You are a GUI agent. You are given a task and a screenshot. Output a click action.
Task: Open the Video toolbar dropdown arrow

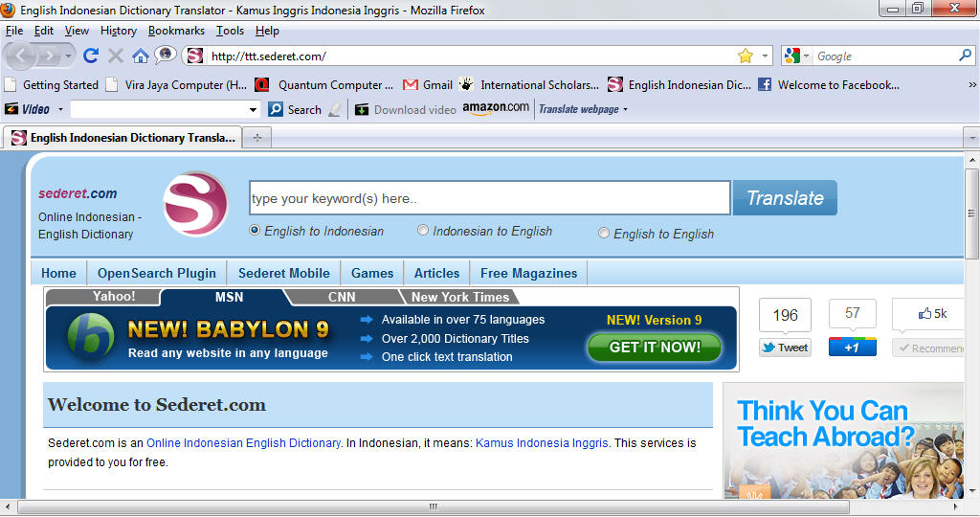click(60, 109)
